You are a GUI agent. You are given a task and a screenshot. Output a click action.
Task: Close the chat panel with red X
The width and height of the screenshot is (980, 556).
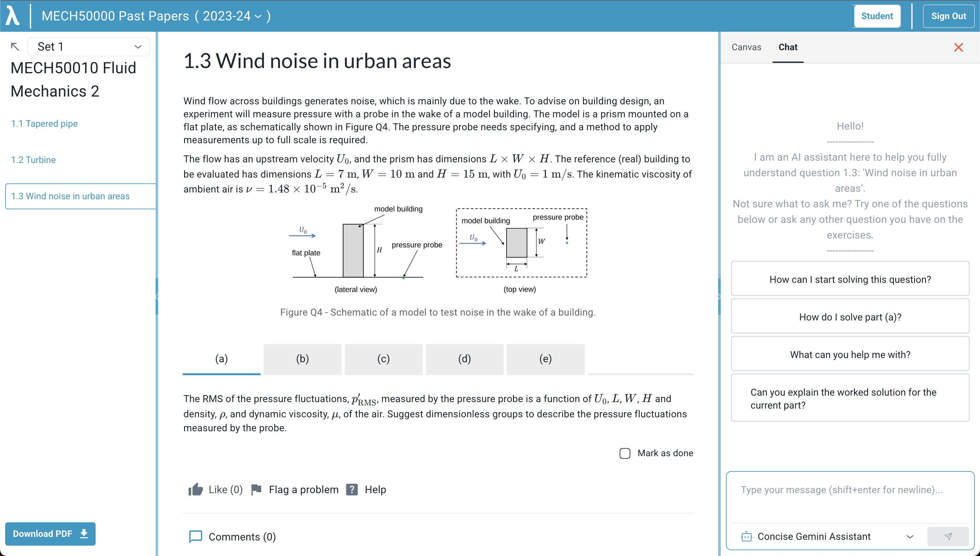click(958, 47)
